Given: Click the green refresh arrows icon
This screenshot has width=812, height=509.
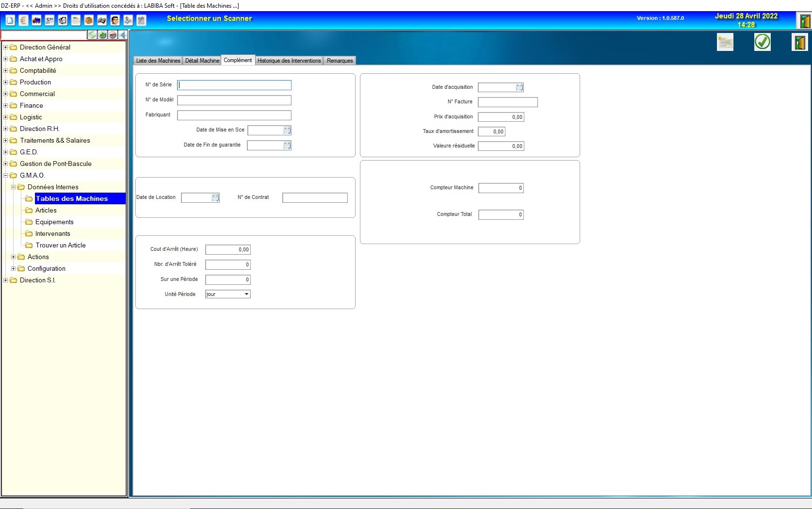Looking at the screenshot, I should pos(92,35).
